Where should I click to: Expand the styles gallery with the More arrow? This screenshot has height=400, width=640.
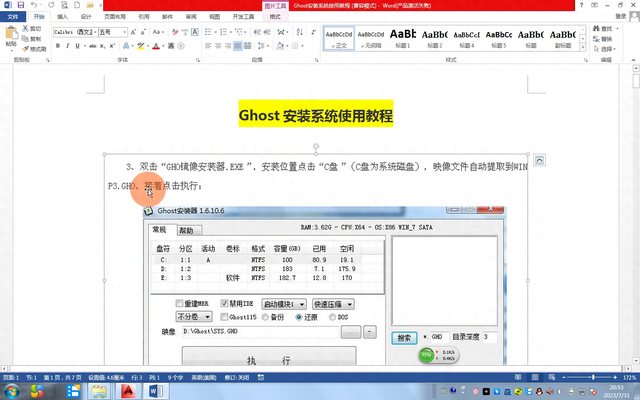[x=583, y=48]
